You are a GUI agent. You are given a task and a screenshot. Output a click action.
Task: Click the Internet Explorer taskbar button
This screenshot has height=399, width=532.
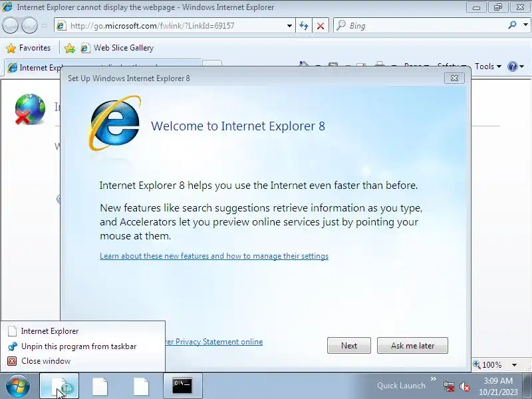click(x=59, y=386)
